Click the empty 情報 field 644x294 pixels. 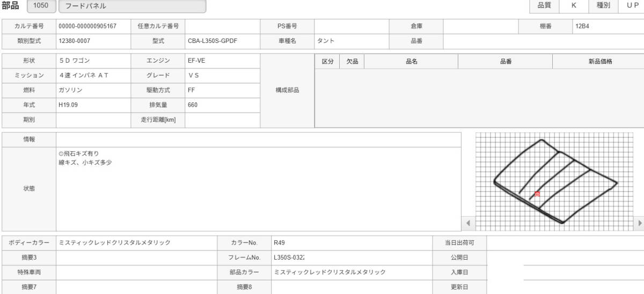(258, 139)
